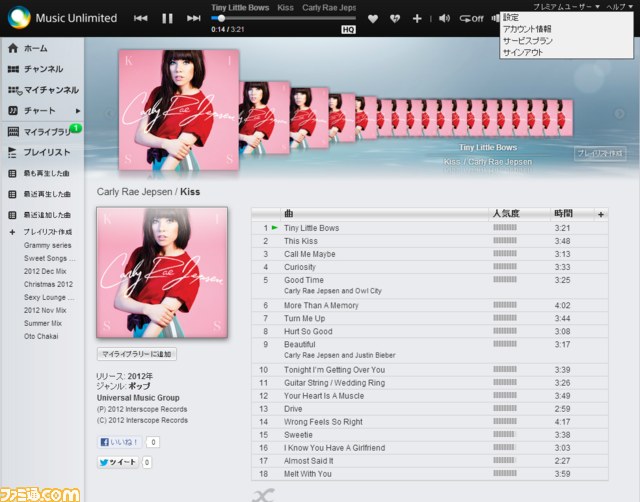Open the Christmas 2012 playlist
The width and height of the screenshot is (640, 502).
click(48, 284)
